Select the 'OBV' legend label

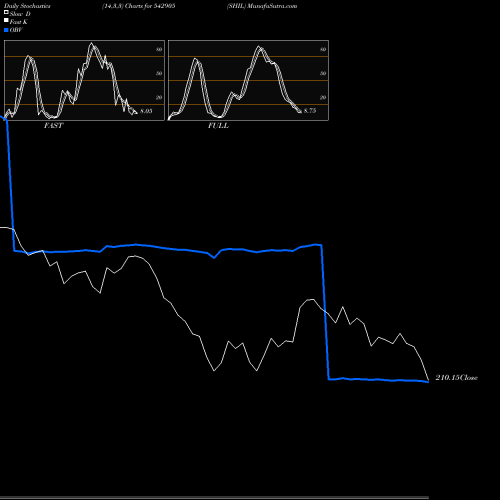(x=16, y=30)
